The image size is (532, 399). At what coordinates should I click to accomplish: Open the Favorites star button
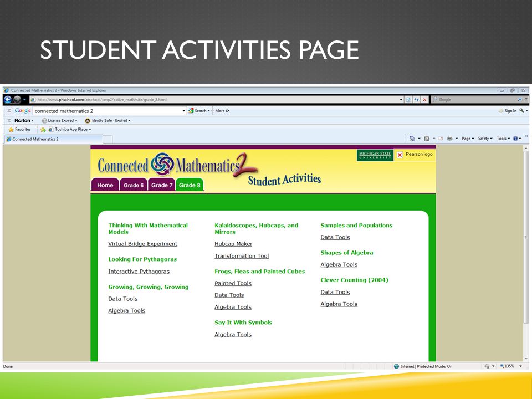[19, 129]
